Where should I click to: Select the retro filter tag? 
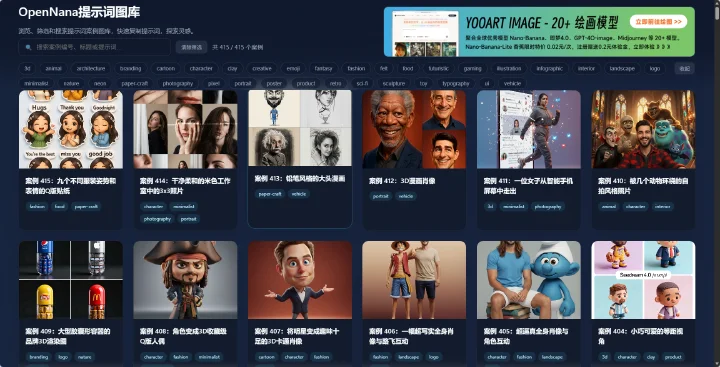(x=336, y=84)
